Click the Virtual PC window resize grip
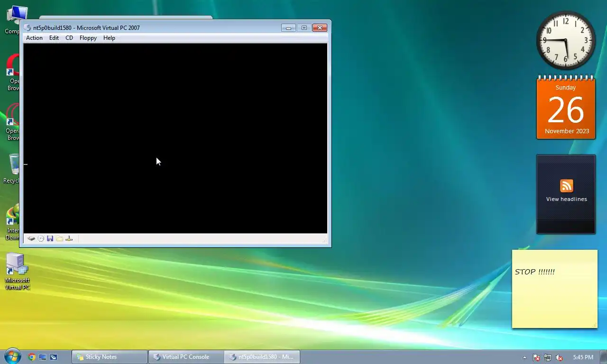 tap(325, 240)
